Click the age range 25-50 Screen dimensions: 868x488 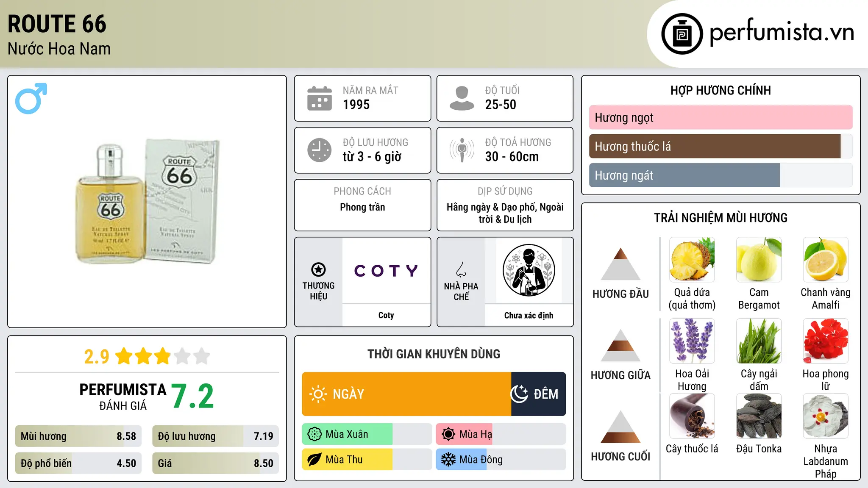(501, 105)
